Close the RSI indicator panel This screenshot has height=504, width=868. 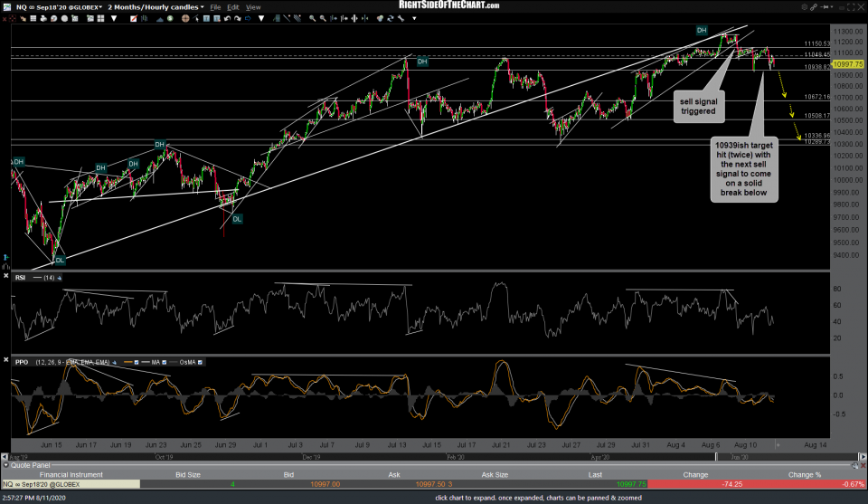[x=6, y=275]
